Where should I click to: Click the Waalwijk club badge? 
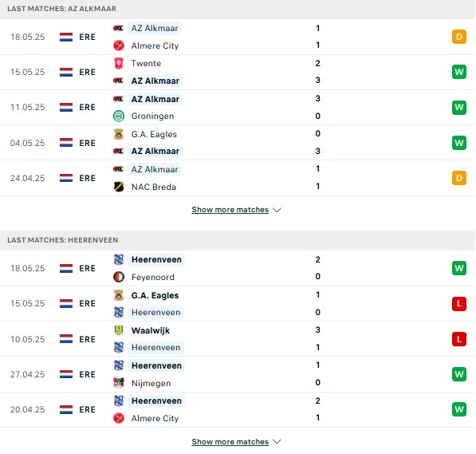[119, 330]
